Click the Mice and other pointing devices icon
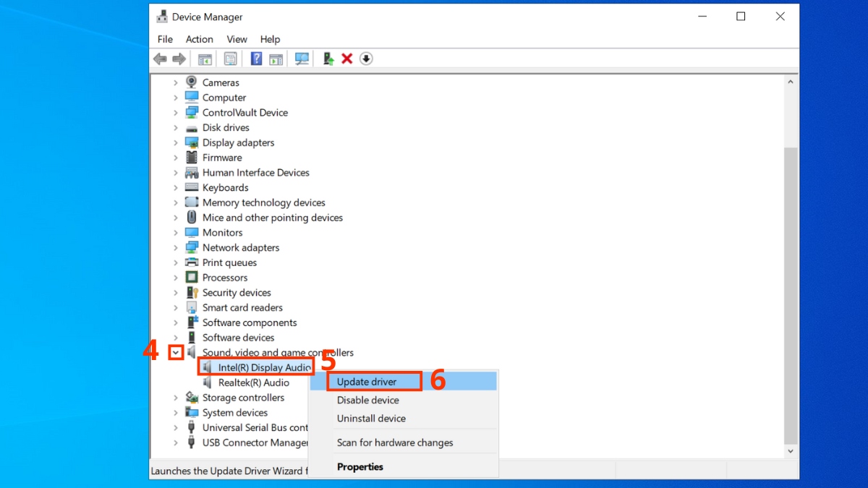Screen dimensions: 868x488 pos(192,218)
